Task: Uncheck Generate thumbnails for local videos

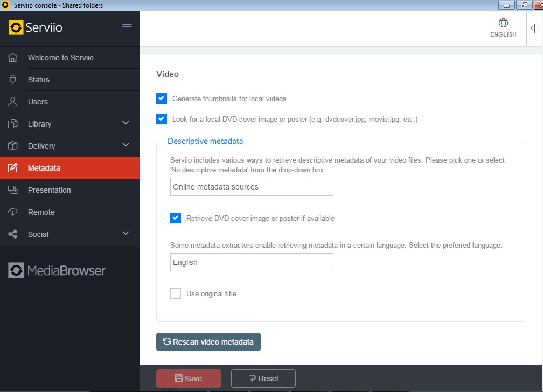Action: click(x=162, y=99)
